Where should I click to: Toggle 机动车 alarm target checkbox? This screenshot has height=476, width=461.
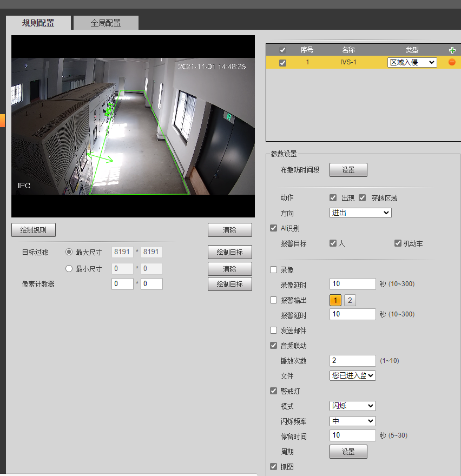pos(398,243)
